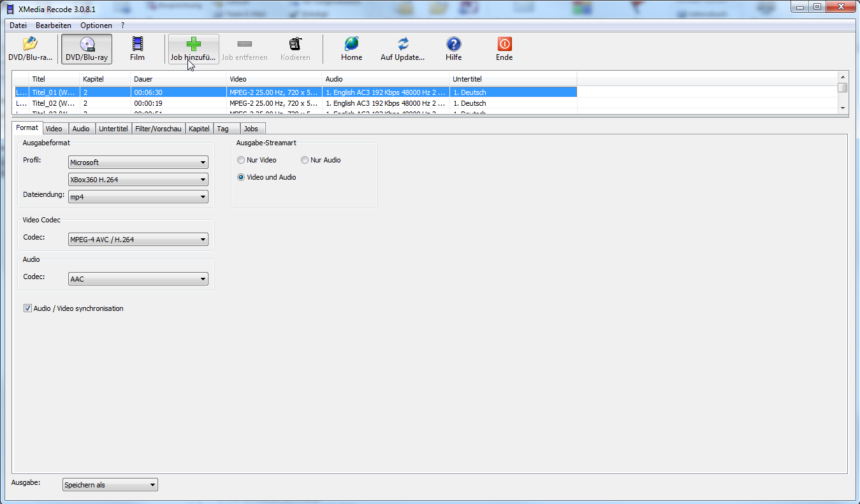Open the Dateiendung mp4 dropdown
This screenshot has height=504, width=860.
(138, 197)
